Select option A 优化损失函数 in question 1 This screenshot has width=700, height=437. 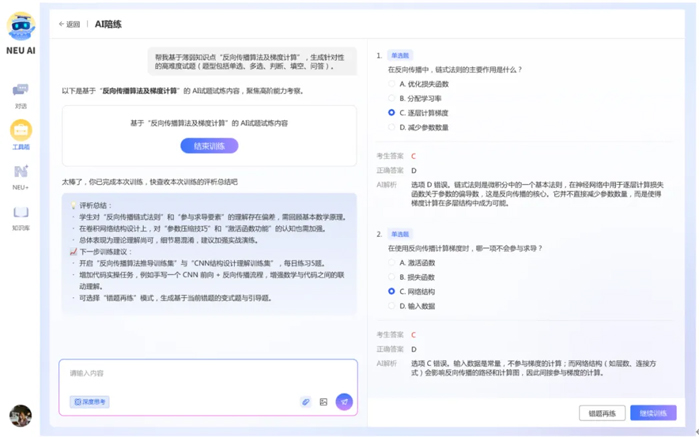click(391, 84)
